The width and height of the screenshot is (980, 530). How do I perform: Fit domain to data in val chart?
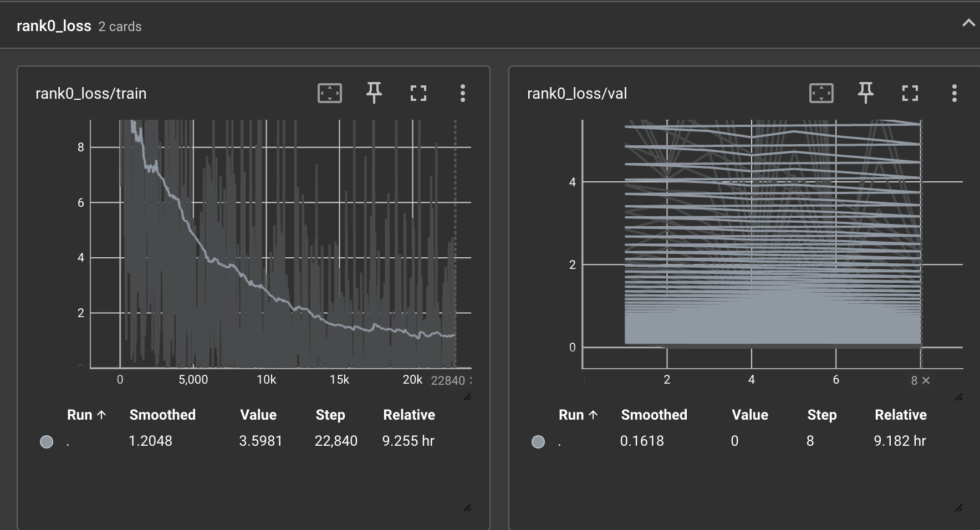[821, 93]
